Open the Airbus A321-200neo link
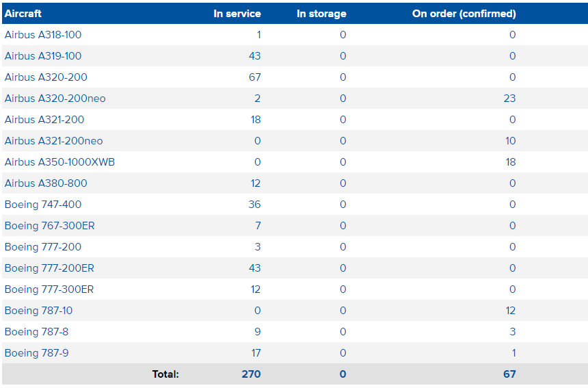 53,141
